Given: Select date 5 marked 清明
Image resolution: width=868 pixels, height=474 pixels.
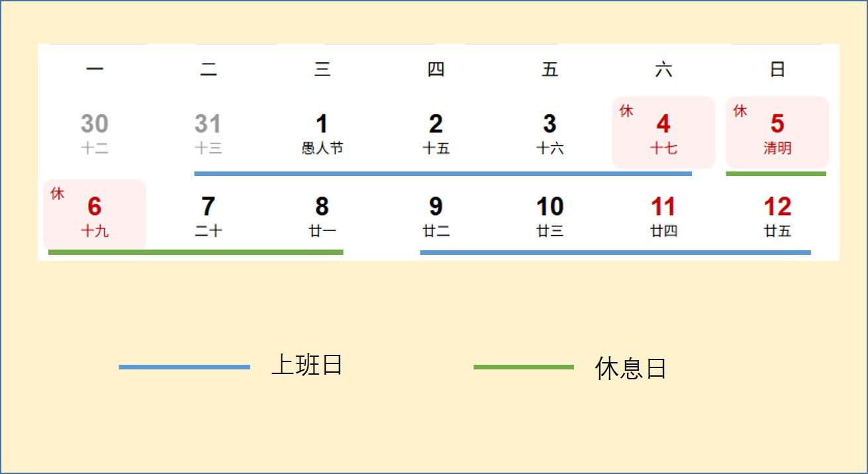Looking at the screenshot, I should click(x=777, y=132).
